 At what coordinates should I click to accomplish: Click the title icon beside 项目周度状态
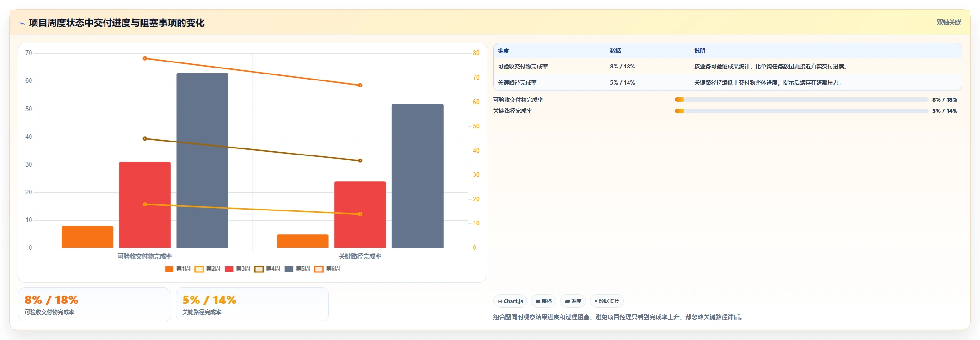click(x=22, y=23)
